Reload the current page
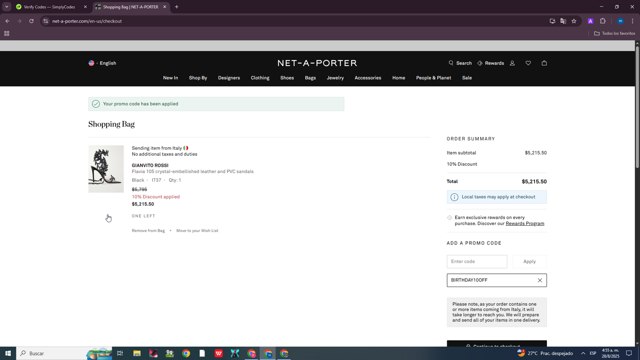The width and height of the screenshot is (640, 360). click(x=31, y=21)
